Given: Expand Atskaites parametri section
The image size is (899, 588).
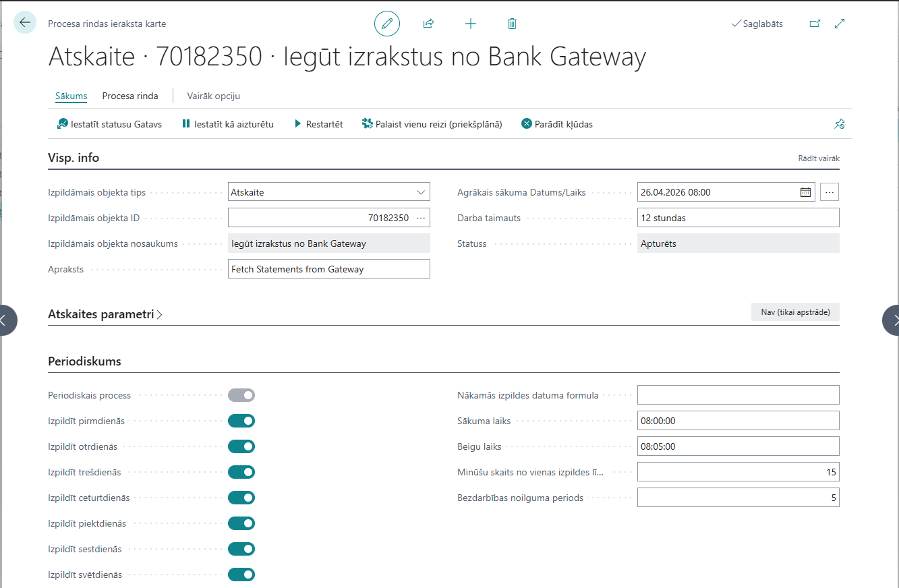Looking at the screenshot, I should [x=105, y=314].
